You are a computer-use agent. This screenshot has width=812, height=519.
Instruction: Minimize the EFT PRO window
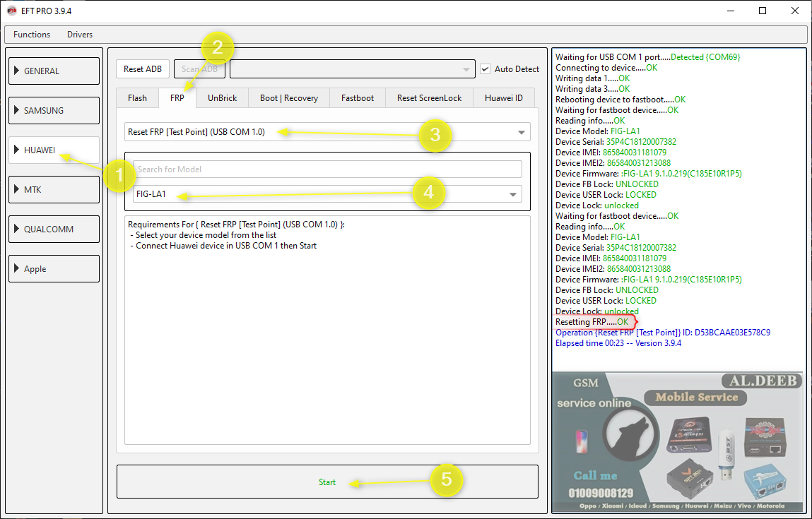(x=730, y=11)
